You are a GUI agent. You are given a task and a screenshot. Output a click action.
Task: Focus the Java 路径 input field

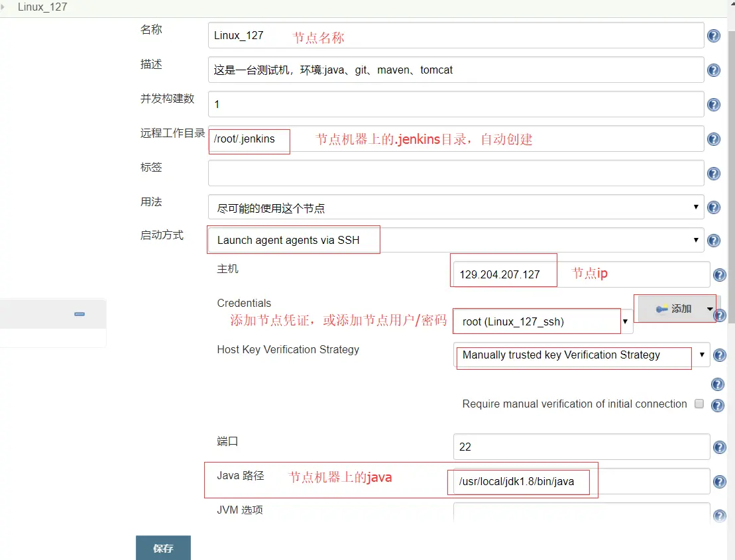click(x=582, y=481)
